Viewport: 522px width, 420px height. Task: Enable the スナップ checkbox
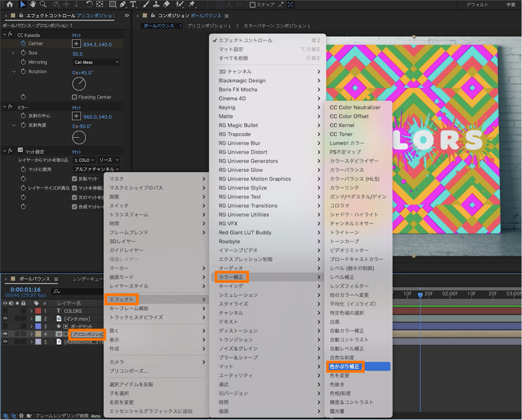252,5
